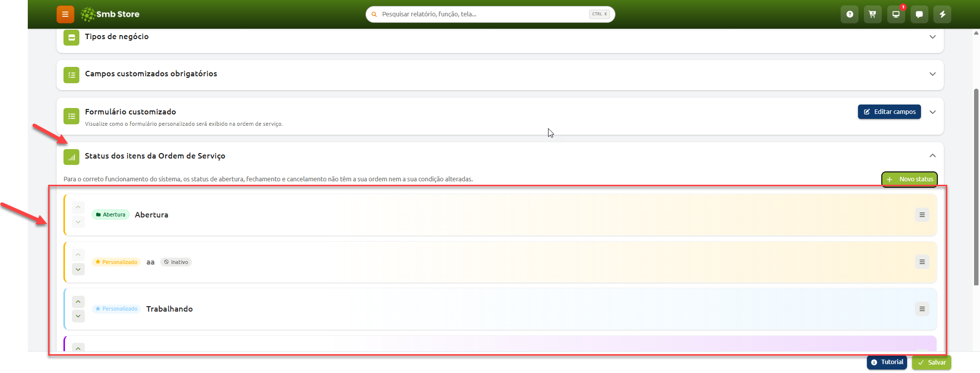Image resolution: width=980 pixels, height=373 pixels.
Task: Move the Abertura status up
Action: [x=78, y=207]
